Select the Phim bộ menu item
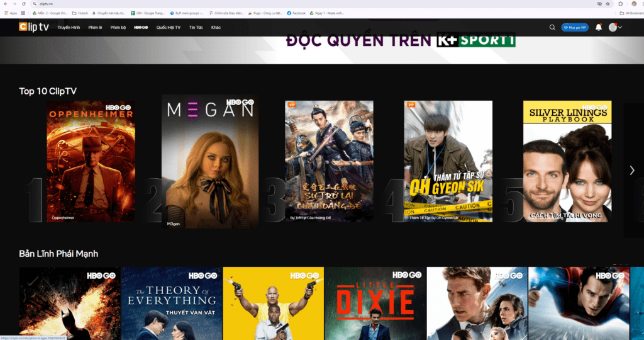The width and height of the screenshot is (644, 340). [x=118, y=28]
